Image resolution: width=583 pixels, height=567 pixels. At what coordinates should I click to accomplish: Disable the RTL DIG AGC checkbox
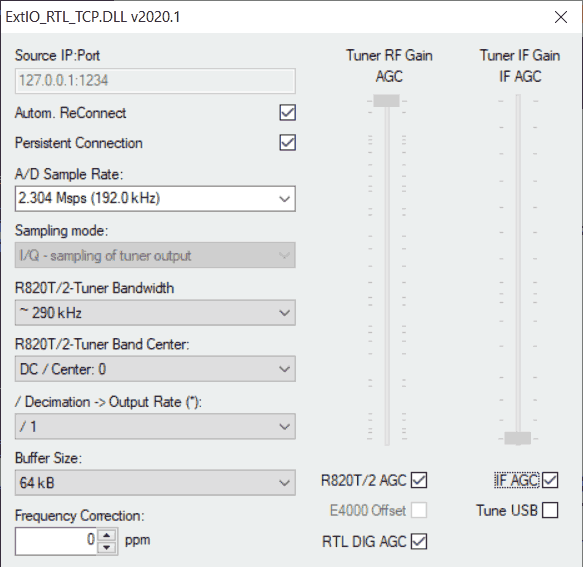tap(419, 541)
